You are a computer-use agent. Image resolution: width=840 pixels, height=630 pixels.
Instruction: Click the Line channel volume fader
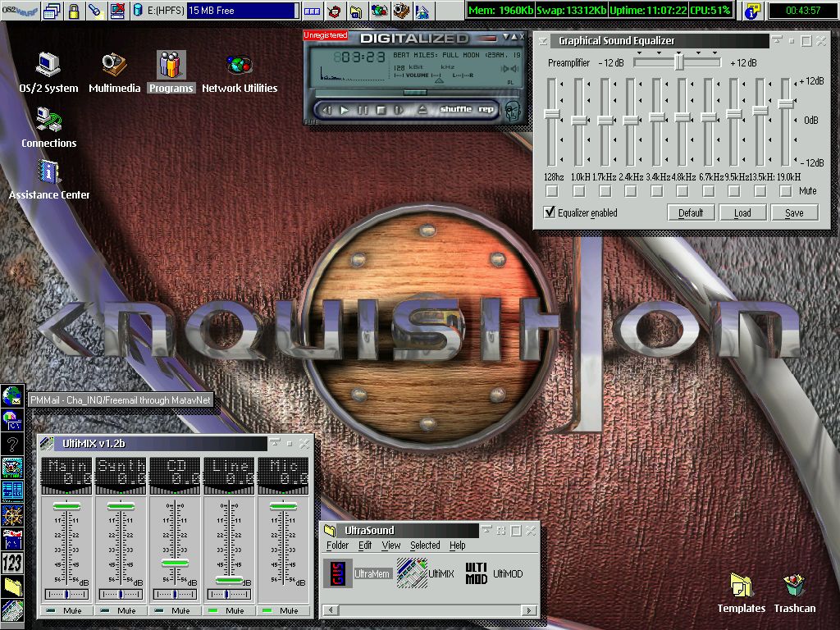[x=229, y=580]
